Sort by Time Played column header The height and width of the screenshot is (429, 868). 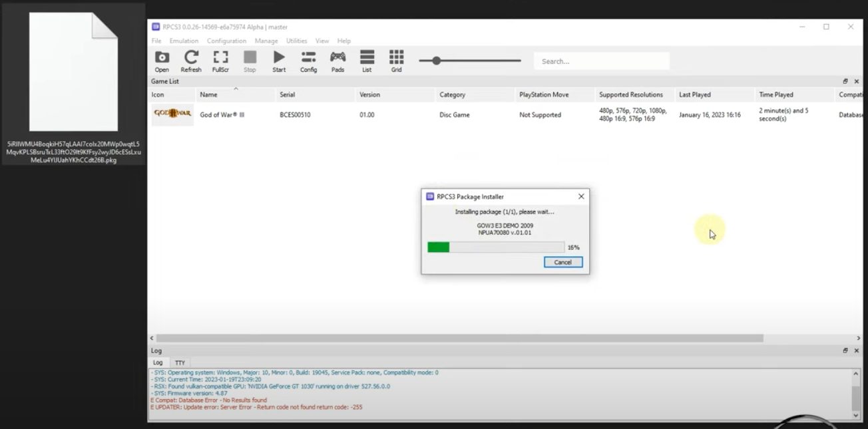click(795, 94)
